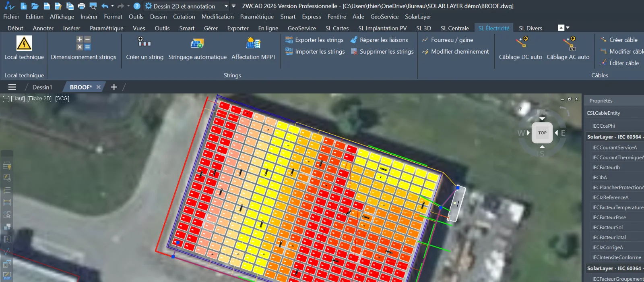
Task: Click the New drawing icon
Action: (23, 6)
